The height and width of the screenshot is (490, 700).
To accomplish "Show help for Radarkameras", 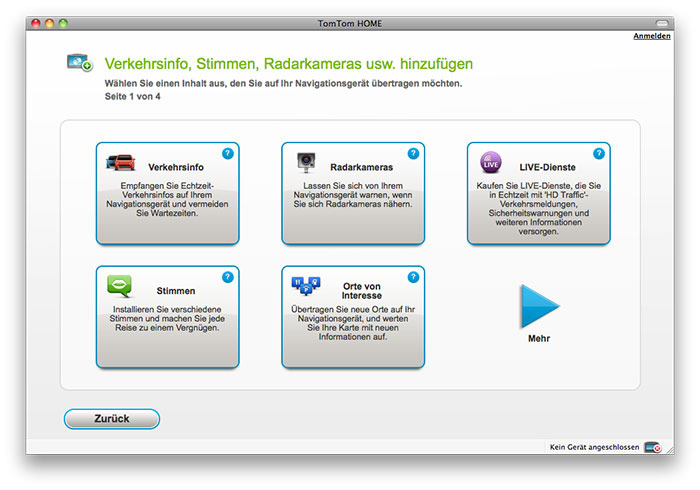I will pos(413,154).
